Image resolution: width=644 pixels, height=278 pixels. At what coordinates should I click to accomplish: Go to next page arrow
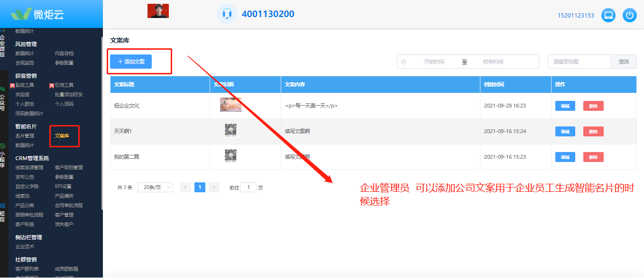coord(214,187)
